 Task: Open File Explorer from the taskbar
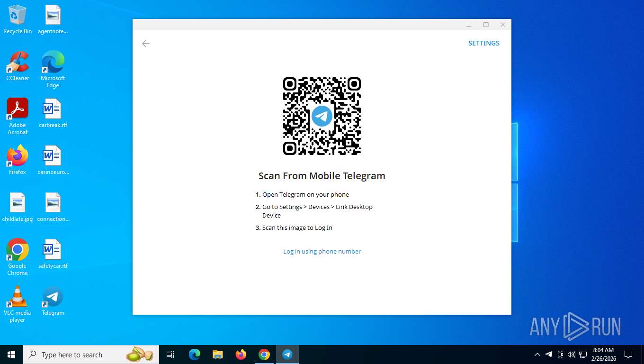218,355
